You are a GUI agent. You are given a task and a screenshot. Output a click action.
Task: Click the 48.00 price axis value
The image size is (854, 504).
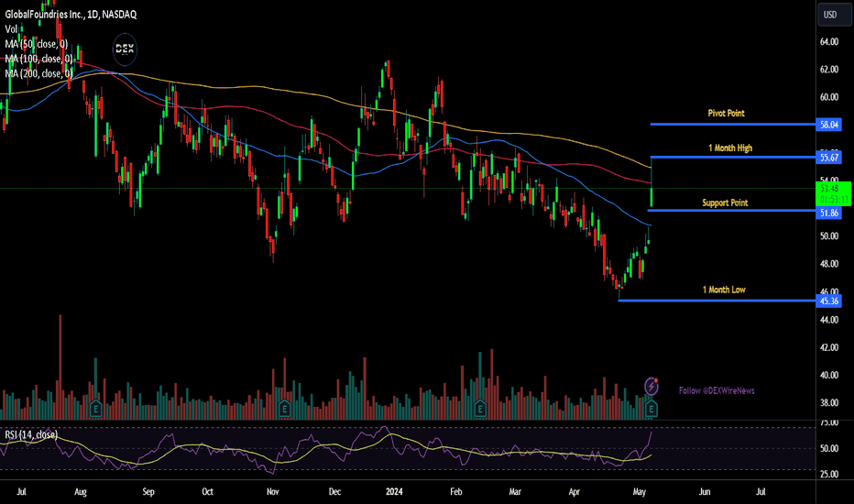[829, 264]
